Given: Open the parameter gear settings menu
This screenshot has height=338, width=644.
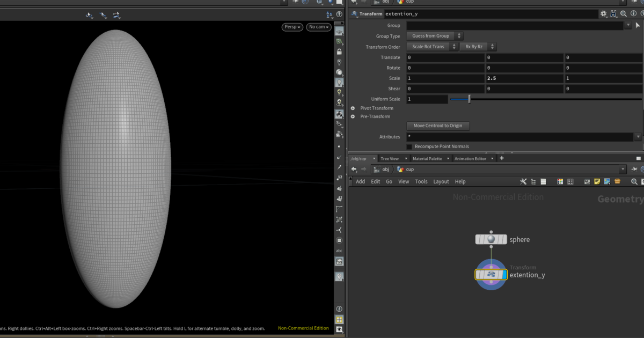Looking at the screenshot, I should (604, 14).
